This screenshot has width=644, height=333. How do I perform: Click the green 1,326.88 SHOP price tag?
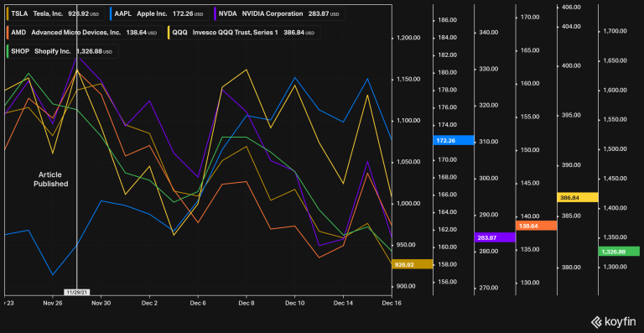619,252
